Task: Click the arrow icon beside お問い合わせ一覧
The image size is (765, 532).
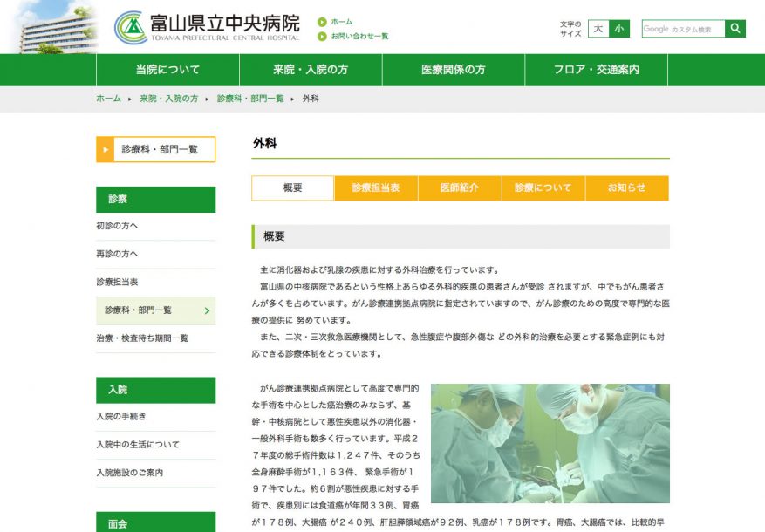Action: coord(321,37)
